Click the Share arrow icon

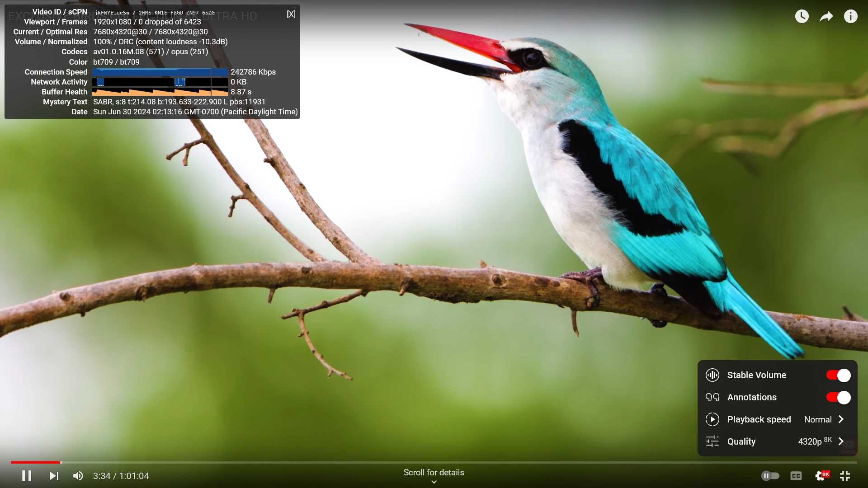[826, 17]
